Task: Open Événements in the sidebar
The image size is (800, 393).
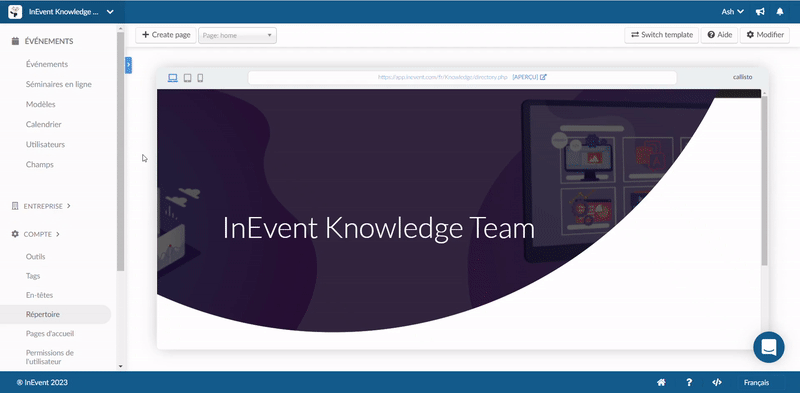Action: (47, 64)
